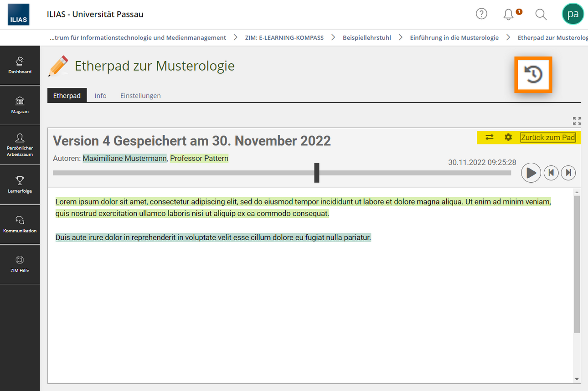
Task: Click author Professor Pattern
Action: point(199,158)
